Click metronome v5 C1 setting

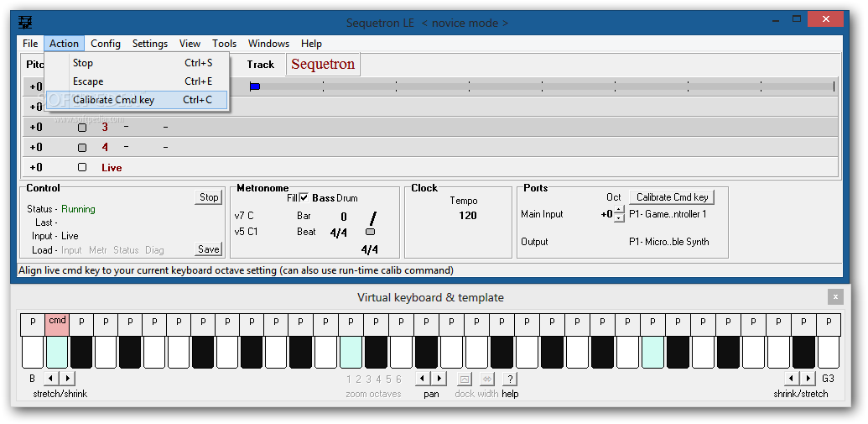(x=247, y=232)
